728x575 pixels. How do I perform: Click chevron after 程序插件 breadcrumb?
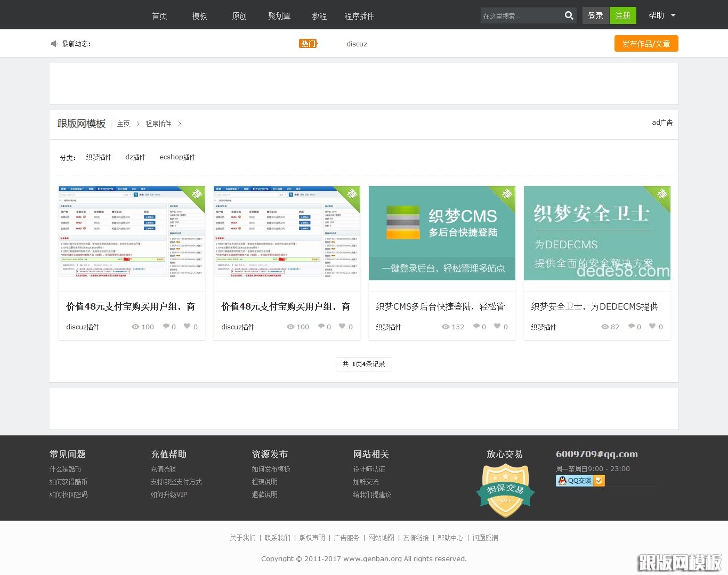tap(180, 124)
